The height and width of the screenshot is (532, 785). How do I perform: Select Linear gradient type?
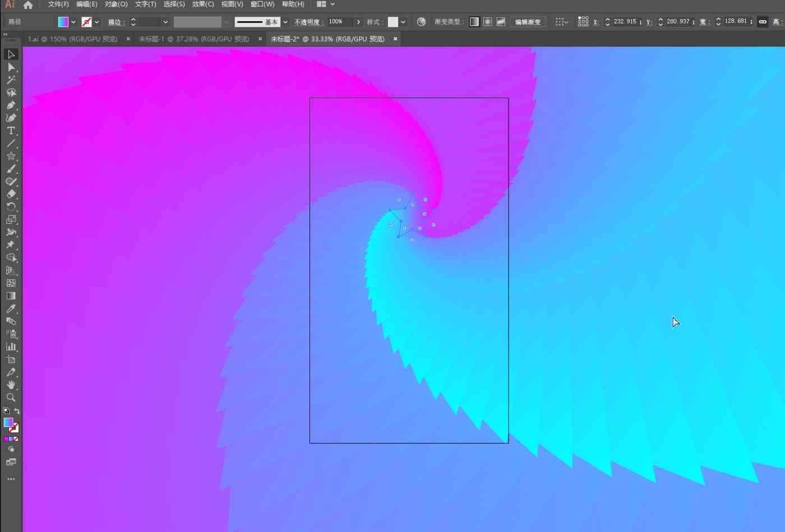474,22
